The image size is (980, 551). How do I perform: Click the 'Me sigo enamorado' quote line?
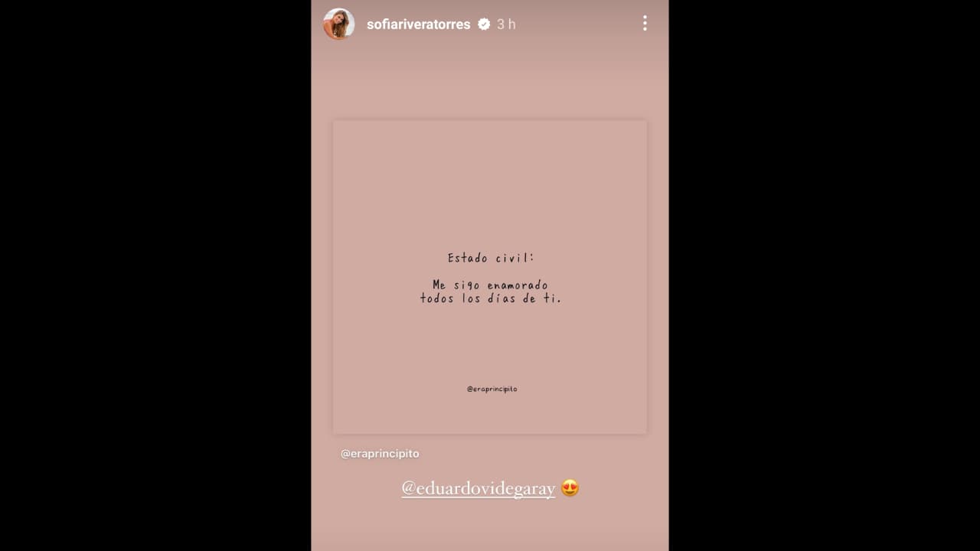[490, 285]
